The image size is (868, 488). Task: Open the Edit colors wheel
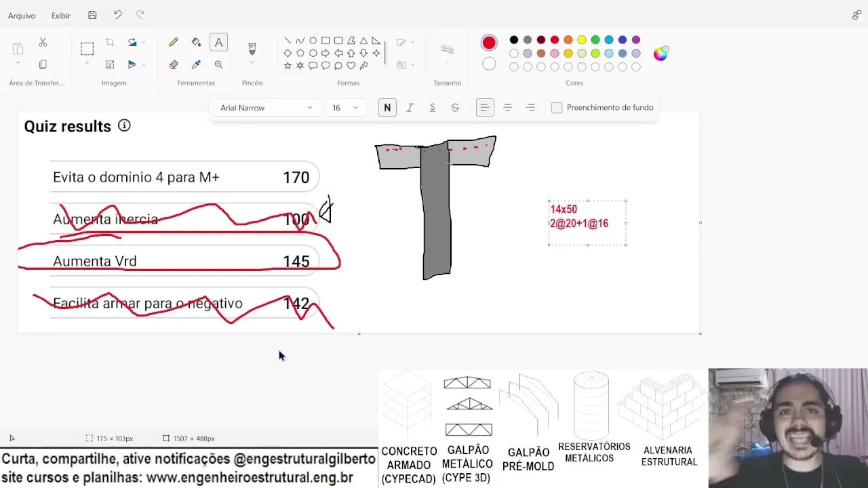tap(660, 54)
